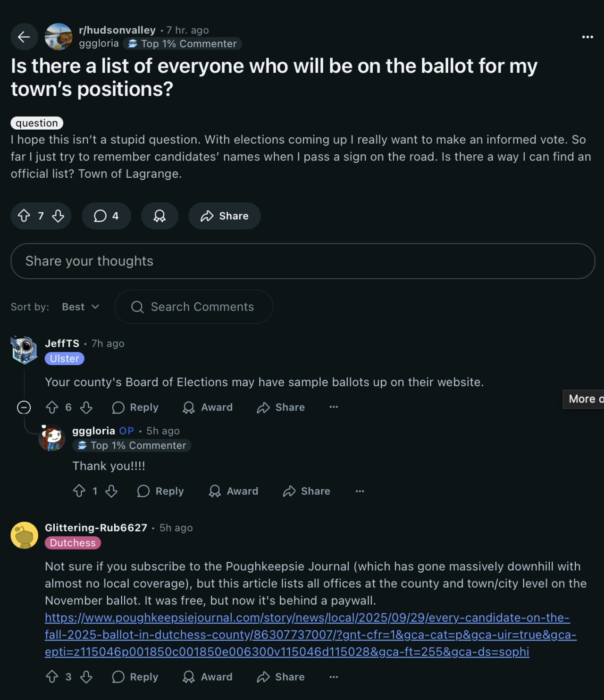This screenshot has height=700, width=604.
Task: Click the Ulster flair badge
Action: (64, 358)
